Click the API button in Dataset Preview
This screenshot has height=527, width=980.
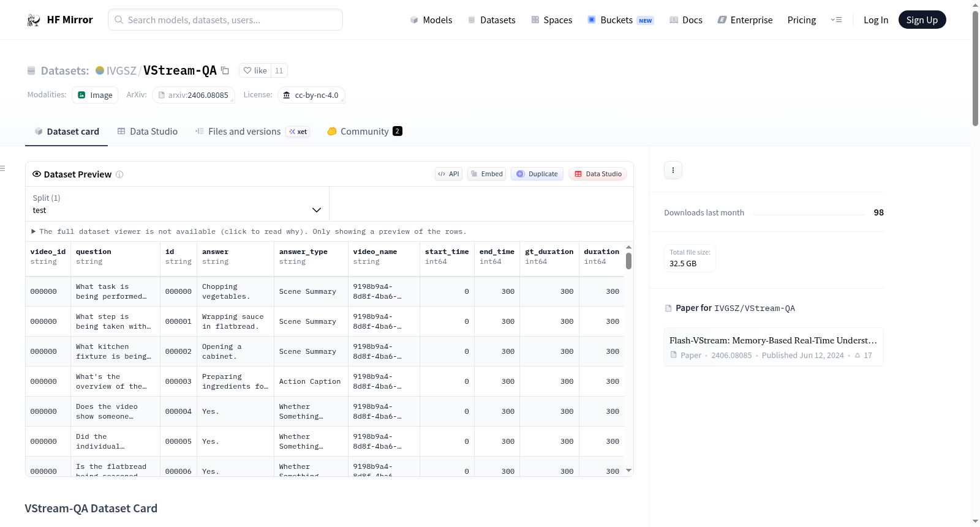click(449, 174)
